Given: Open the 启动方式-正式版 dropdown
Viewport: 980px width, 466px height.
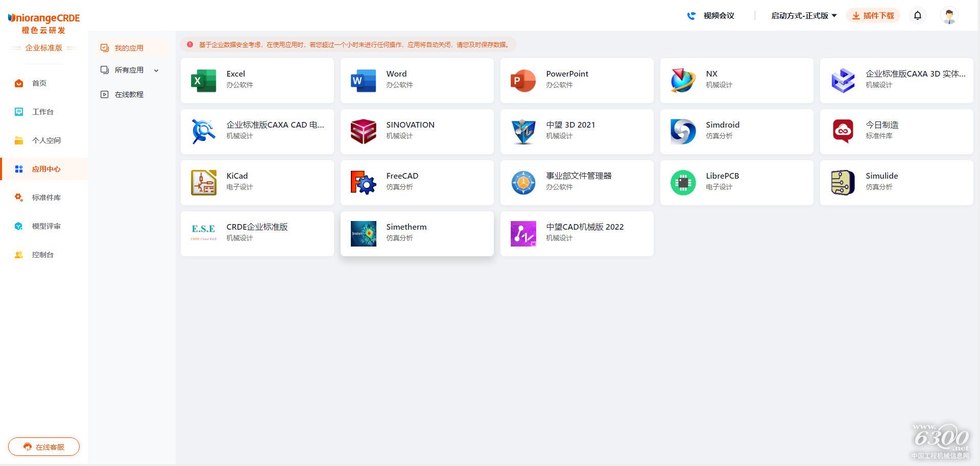Looking at the screenshot, I should coord(803,16).
